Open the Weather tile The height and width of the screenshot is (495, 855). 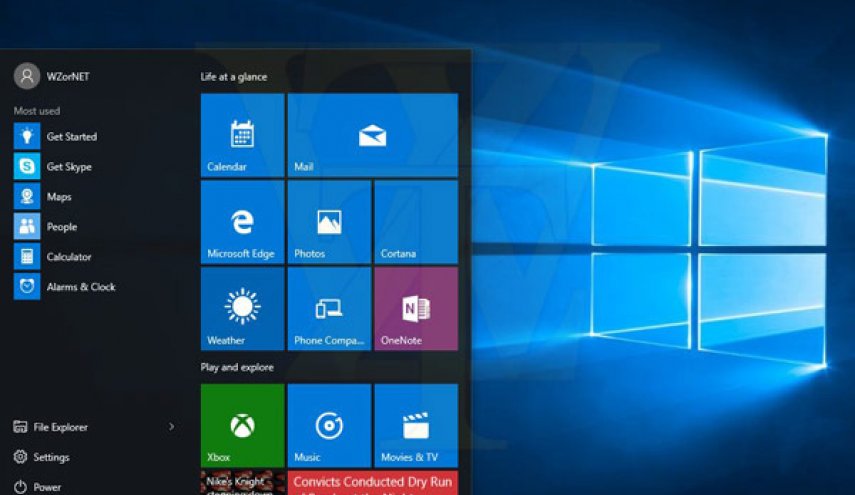point(243,309)
